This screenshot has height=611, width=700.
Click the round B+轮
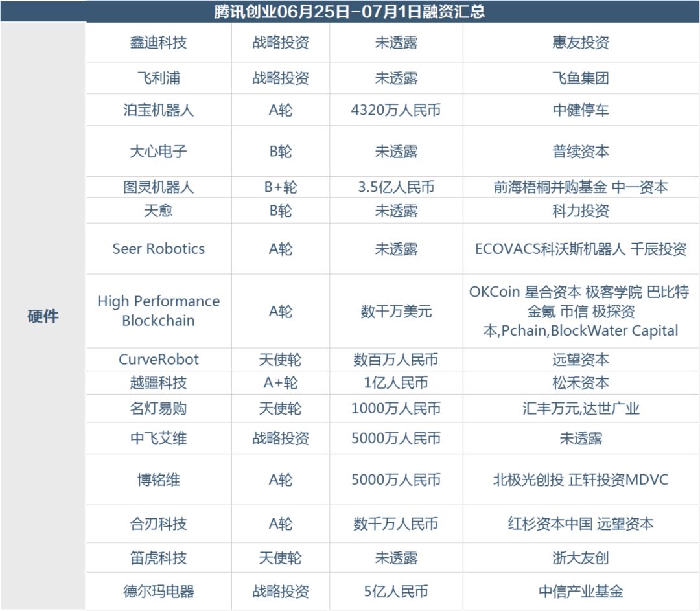click(281, 187)
